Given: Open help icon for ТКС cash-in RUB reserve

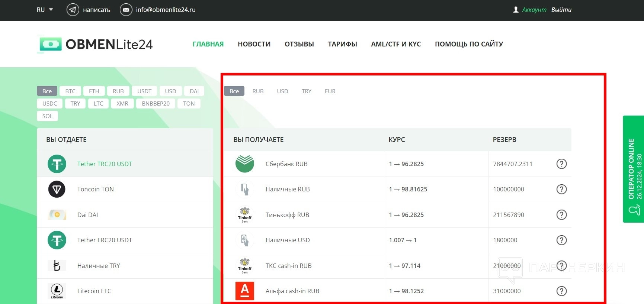Looking at the screenshot, I should pyautogui.click(x=561, y=266).
